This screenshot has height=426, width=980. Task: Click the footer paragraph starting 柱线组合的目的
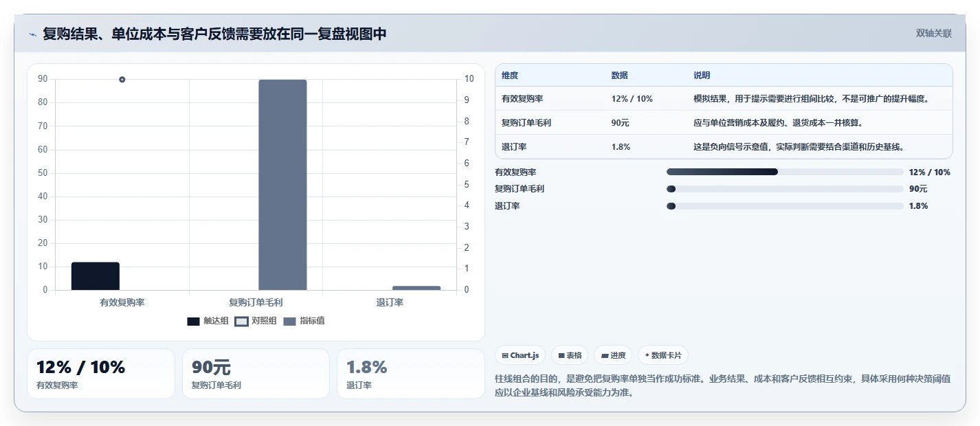click(723, 386)
